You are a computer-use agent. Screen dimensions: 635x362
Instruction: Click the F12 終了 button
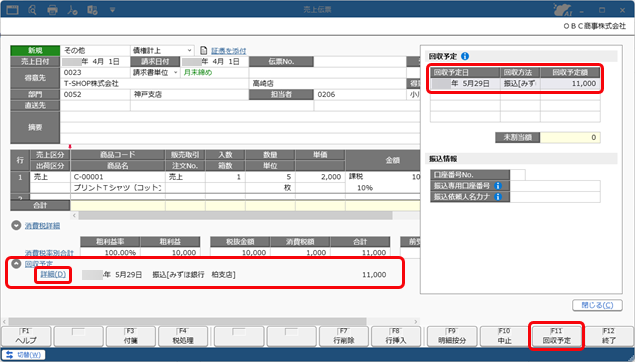click(x=609, y=336)
